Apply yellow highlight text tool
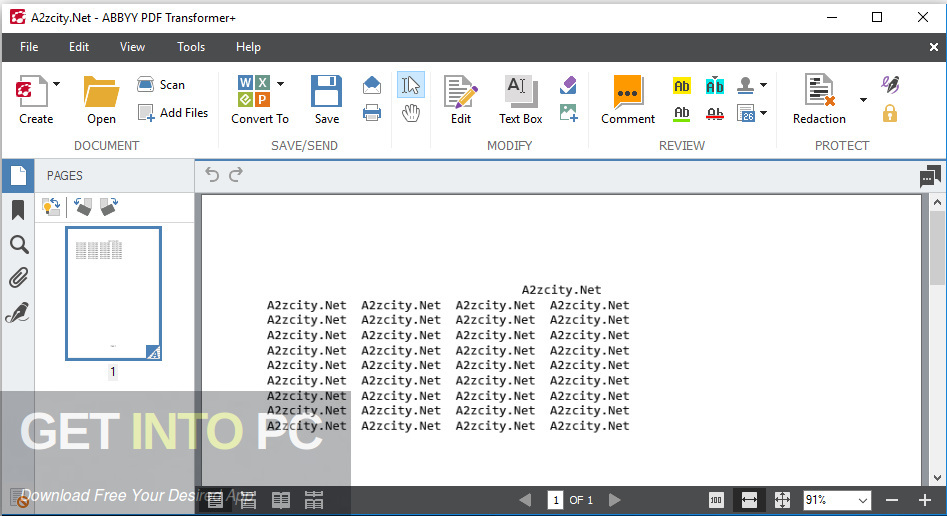 tap(682, 86)
